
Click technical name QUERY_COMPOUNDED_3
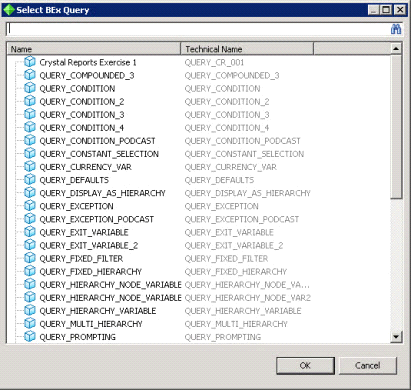point(232,76)
